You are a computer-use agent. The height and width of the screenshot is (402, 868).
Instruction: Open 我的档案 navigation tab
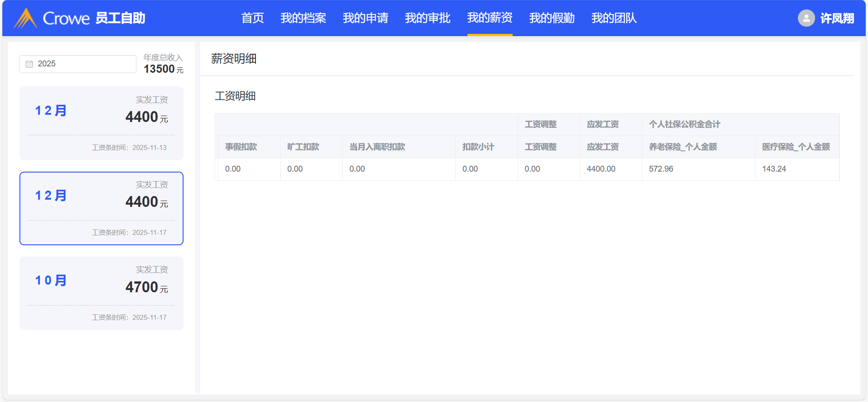point(303,18)
